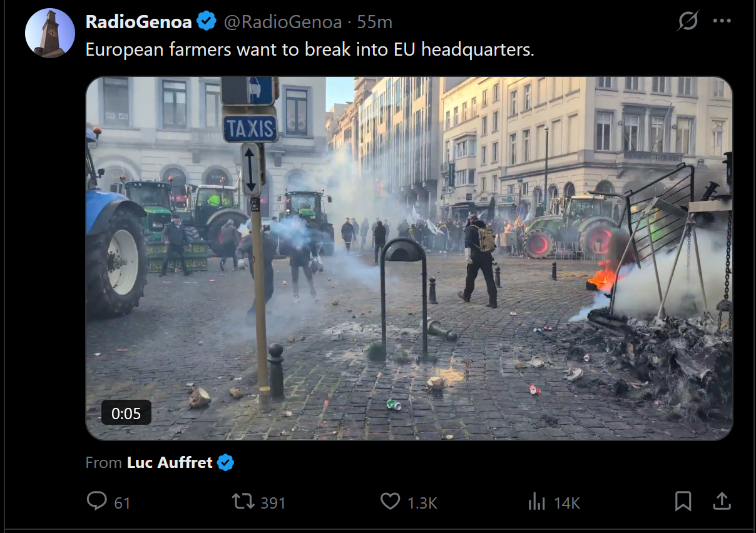Open the three-dot more options menu
This screenshot has height=533, width=756.
pyautogui.click(x=722, y=21)
